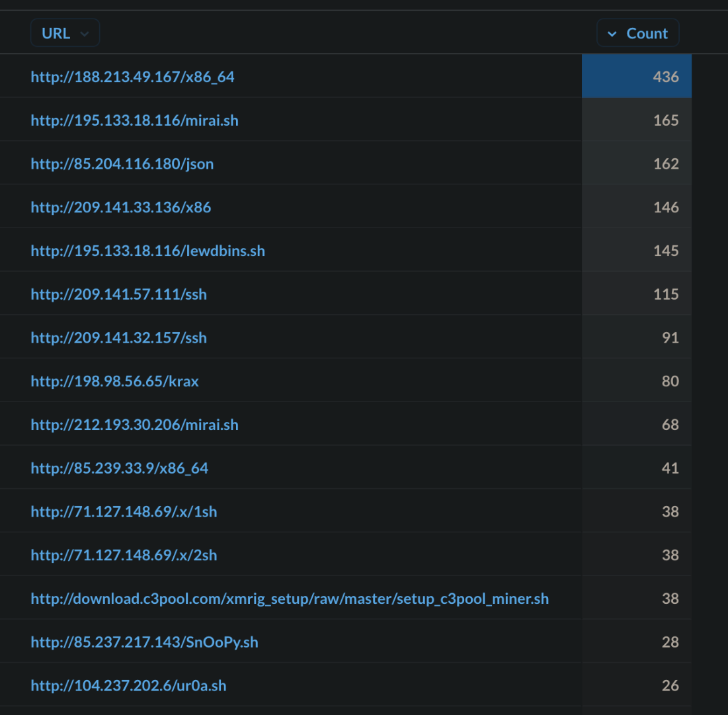Select count cell 115
Screen dimensions: 728x715
(x=637, y=294)
